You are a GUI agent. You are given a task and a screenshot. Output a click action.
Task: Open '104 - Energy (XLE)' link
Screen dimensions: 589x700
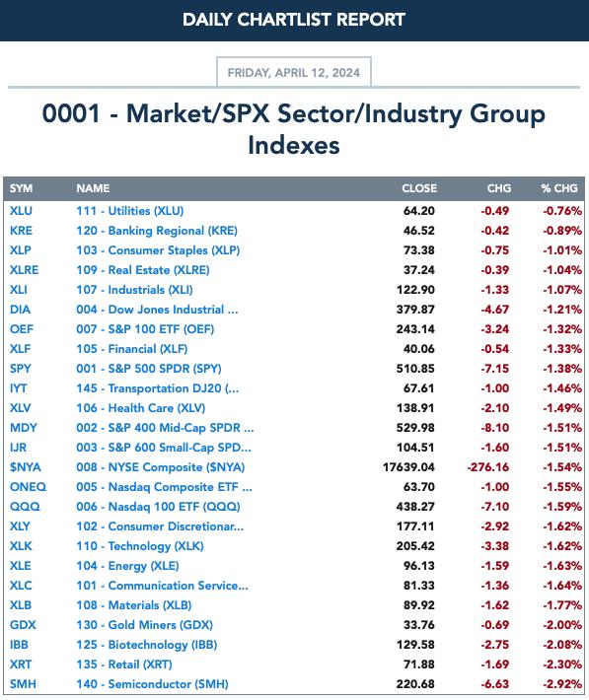coord(128,566)
